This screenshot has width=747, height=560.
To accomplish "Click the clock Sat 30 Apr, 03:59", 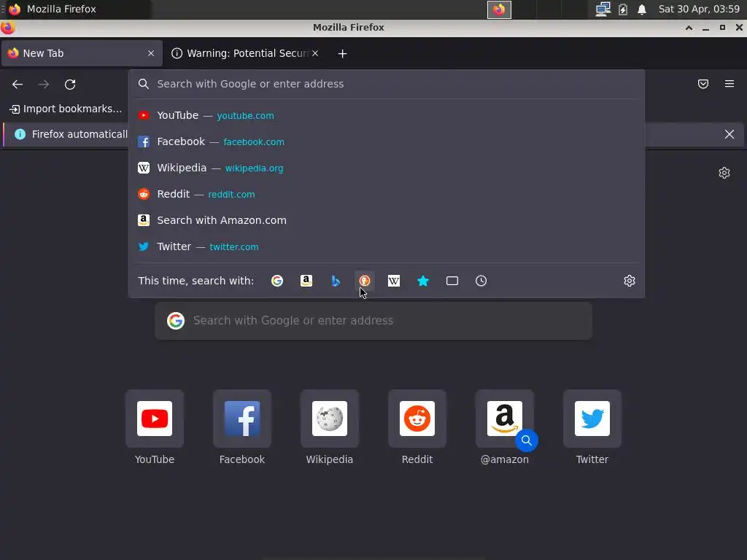I will (699, 9).
